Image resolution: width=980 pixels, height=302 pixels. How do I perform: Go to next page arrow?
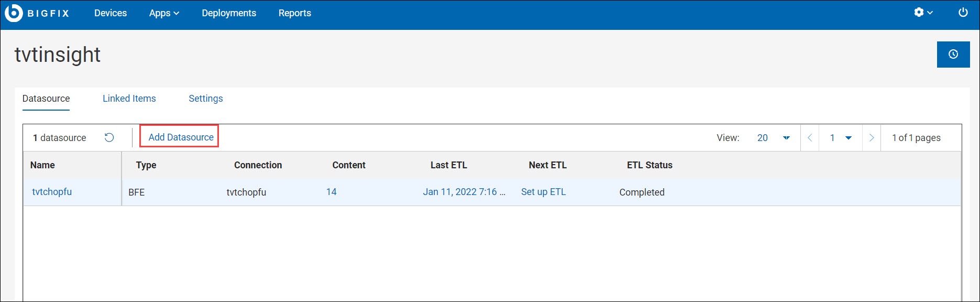872,138
